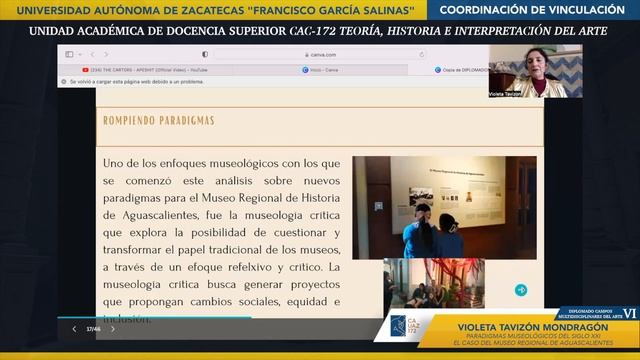Click the slide progress bar
The width and height of the screenshot is (640, 360).
154,317
